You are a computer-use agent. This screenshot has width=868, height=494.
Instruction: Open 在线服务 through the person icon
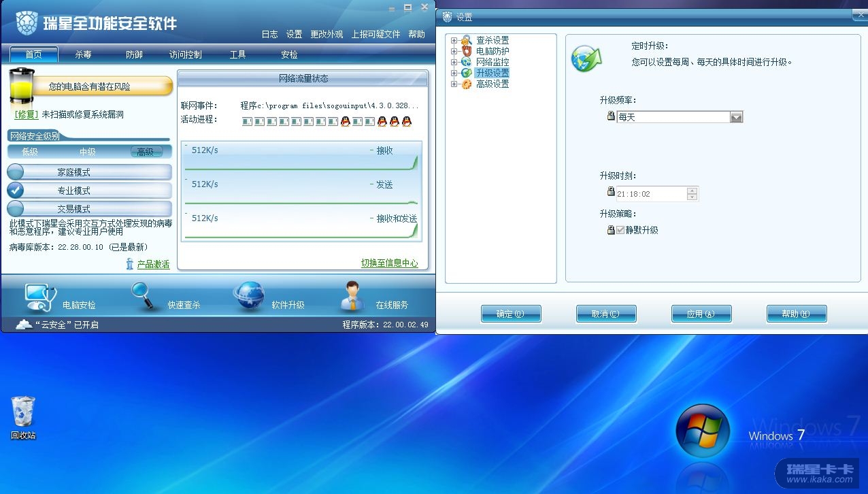(x=352, y=297)
